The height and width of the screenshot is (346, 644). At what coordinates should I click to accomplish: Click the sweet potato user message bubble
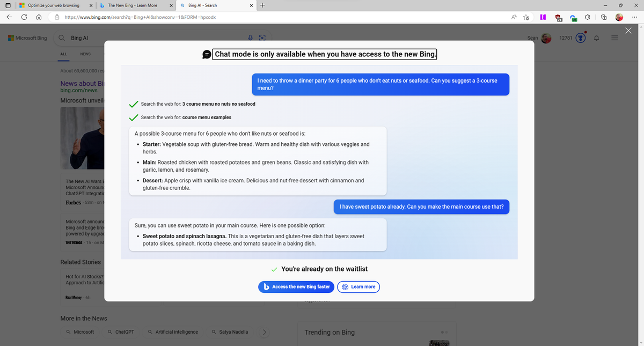(421, 207)
